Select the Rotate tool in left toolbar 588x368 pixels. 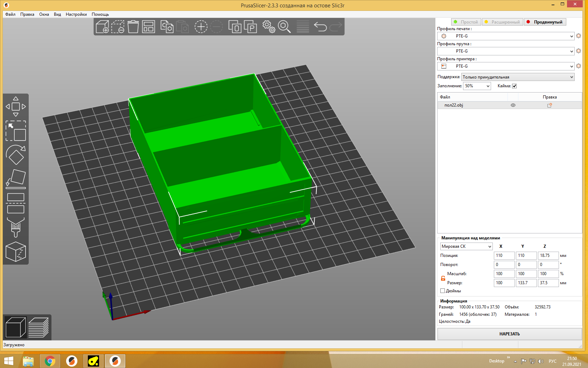coord(16,155)
